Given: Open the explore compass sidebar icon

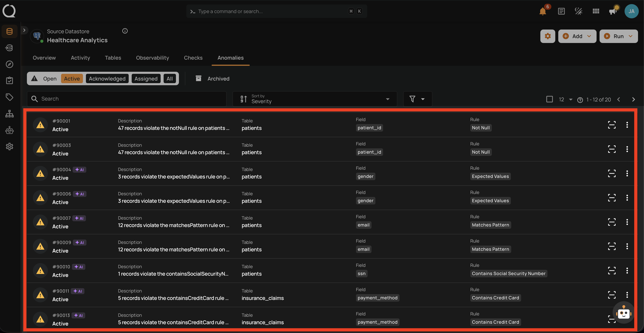Looking at the screenshot, I should pyautogui.click(x=10, y=64).
